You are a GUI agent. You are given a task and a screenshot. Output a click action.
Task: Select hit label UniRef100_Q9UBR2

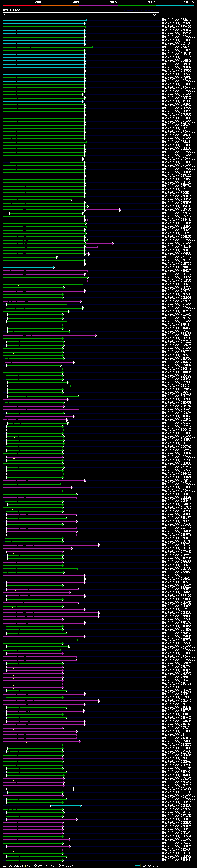(x=177, y=104)
